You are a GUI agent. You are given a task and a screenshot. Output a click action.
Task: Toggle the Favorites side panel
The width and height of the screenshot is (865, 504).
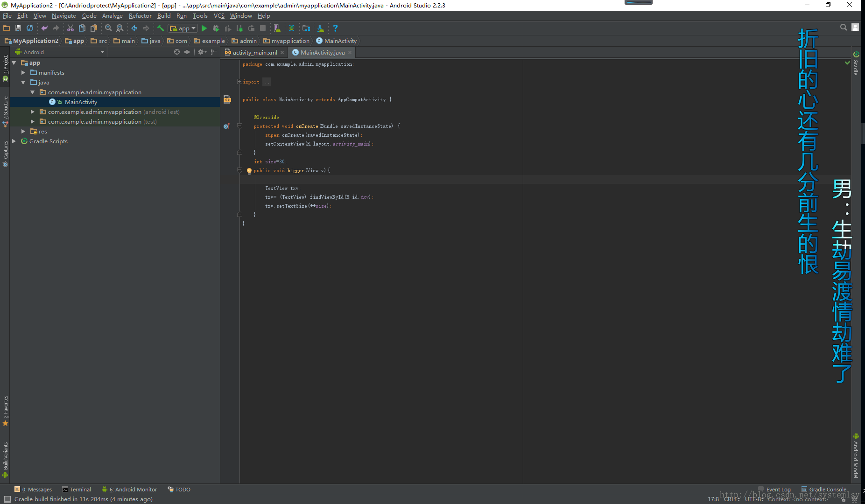click(x=6, y=411)
